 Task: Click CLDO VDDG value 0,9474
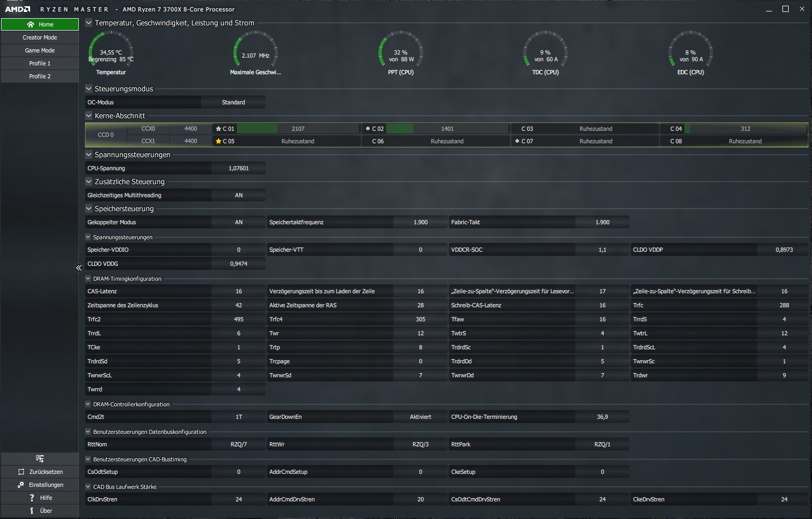(x=239, y=264)
